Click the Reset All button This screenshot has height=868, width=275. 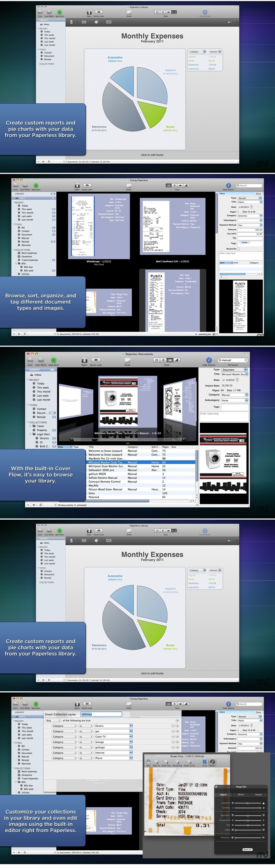tap(247, 850)
